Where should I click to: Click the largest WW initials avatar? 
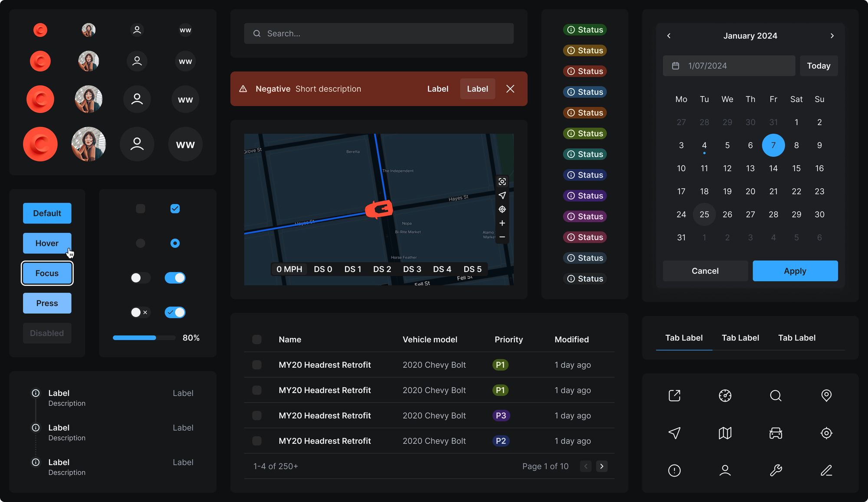point(185,145)
